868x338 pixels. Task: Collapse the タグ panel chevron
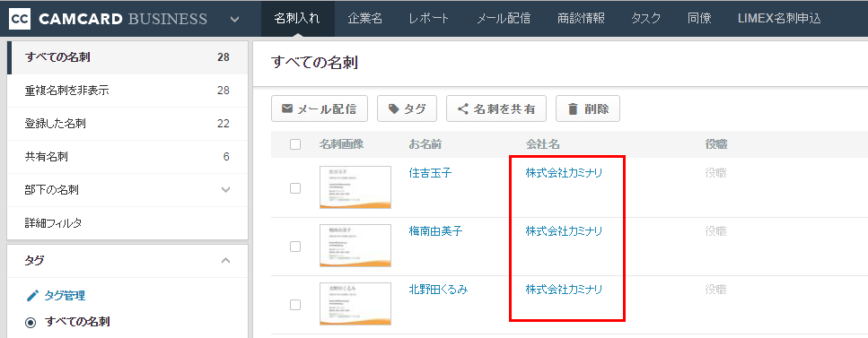pos(225,260)
